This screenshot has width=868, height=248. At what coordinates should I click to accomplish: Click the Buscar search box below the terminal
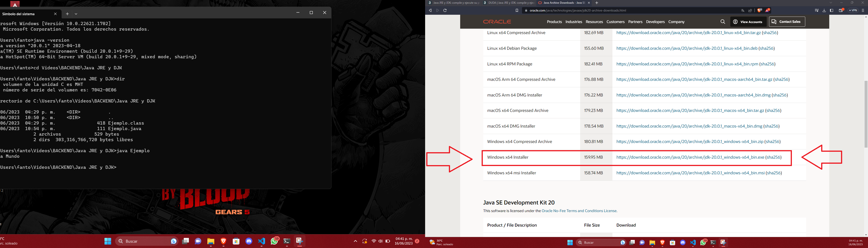pyautogui.click(x=147, y=241)
